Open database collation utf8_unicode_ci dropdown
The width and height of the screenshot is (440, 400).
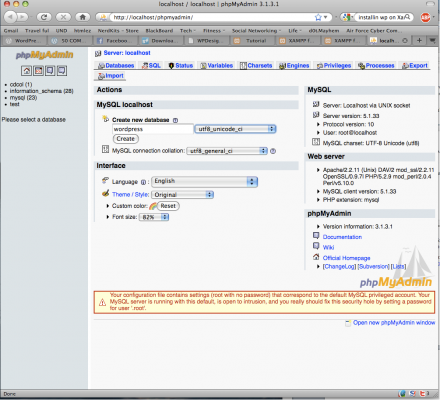pyautogui.click(x=235, y=129)
